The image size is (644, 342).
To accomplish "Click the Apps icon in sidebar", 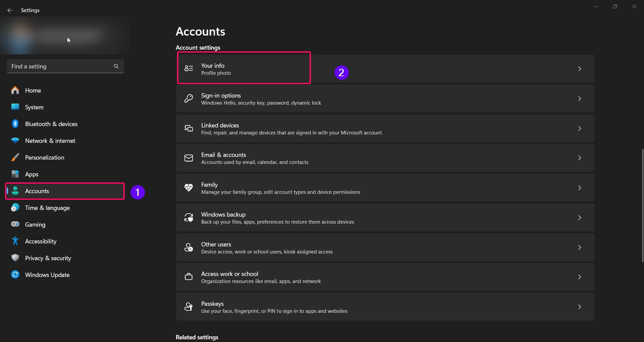I will (x=15, y=174).
